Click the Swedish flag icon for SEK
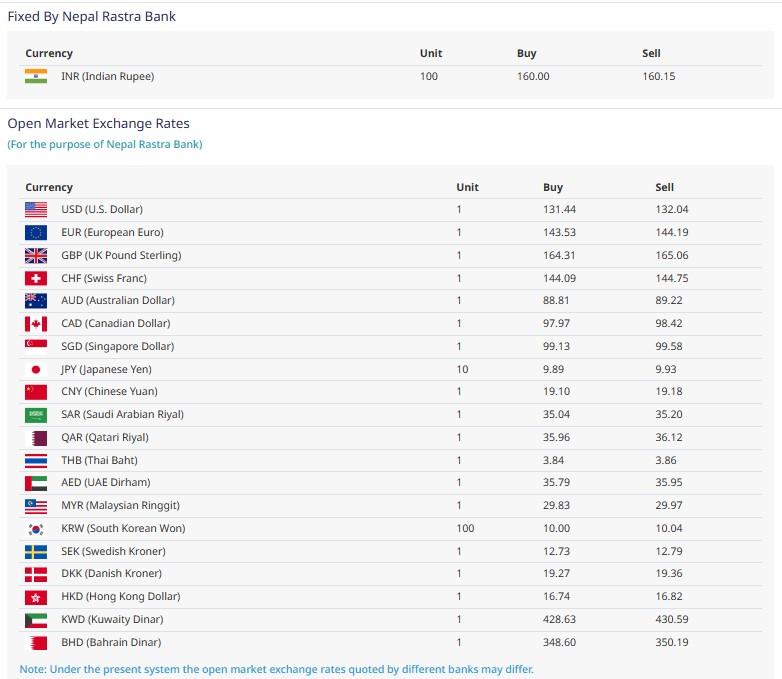 point(36,551)
